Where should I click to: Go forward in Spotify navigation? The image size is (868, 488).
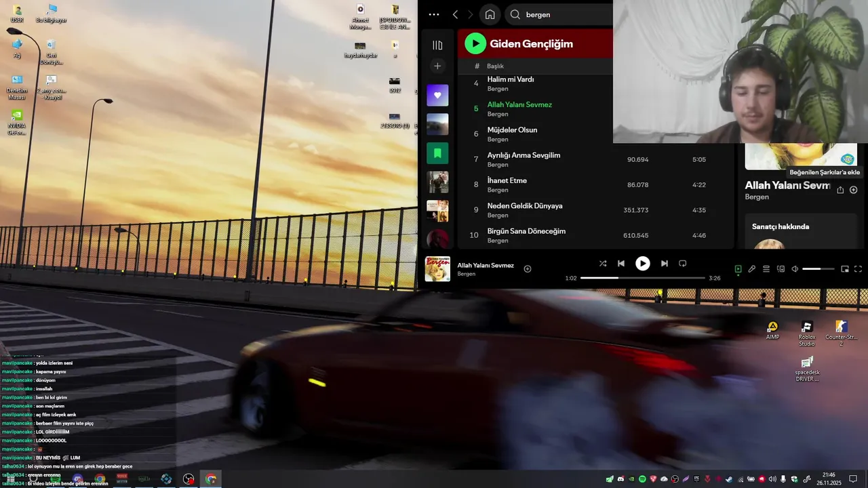point(470,14)
